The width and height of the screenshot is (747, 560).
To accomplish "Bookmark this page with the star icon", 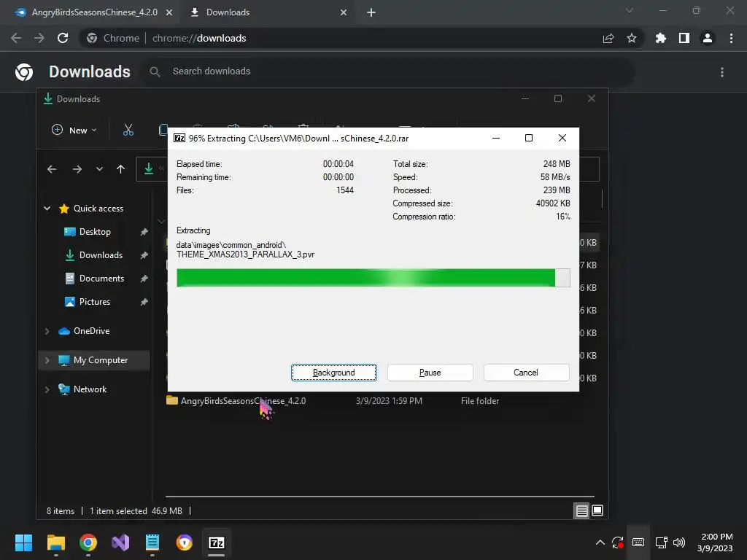I will [632, 38].
